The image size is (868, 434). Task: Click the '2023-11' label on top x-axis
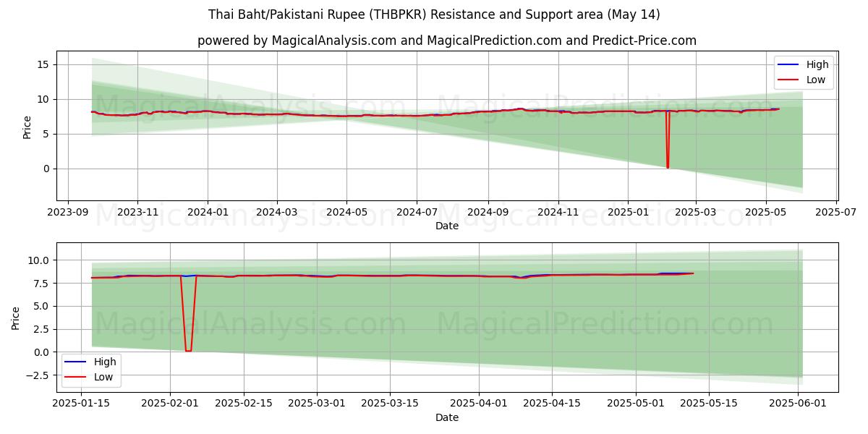pos(137,213)
